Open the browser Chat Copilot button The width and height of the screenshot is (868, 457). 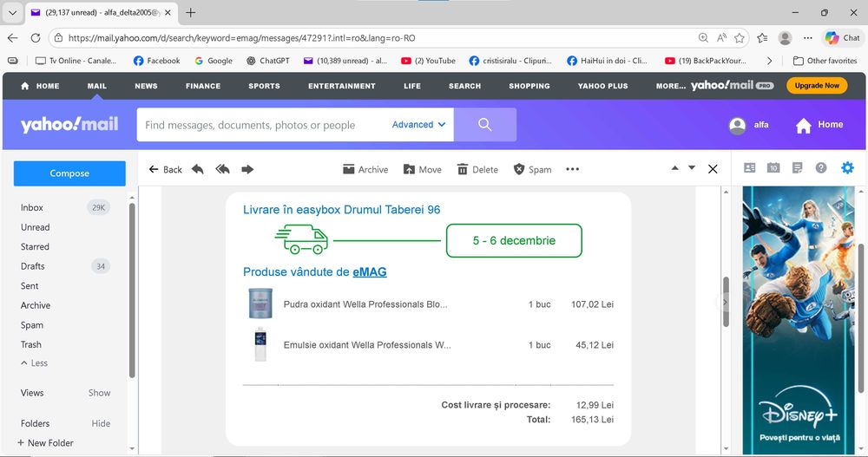tap(843, 37)
